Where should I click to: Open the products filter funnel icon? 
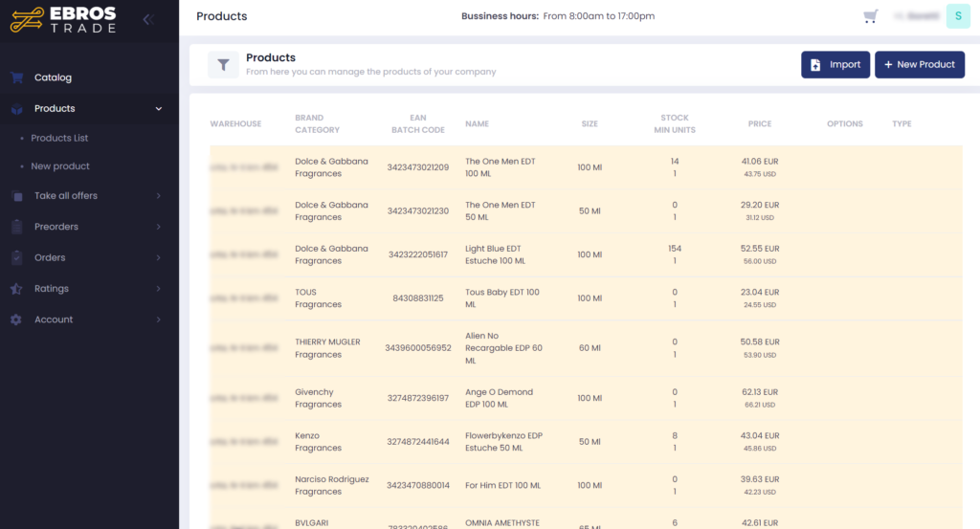click(x=223, y=65)
